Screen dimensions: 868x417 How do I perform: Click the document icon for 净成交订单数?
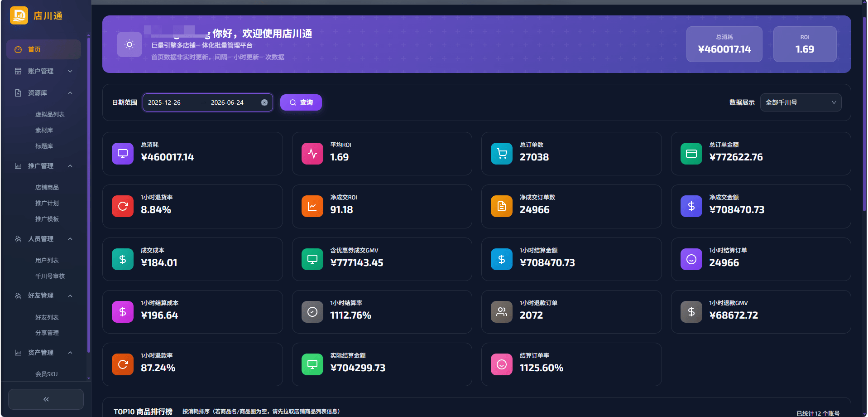click(x=502, y=206)
